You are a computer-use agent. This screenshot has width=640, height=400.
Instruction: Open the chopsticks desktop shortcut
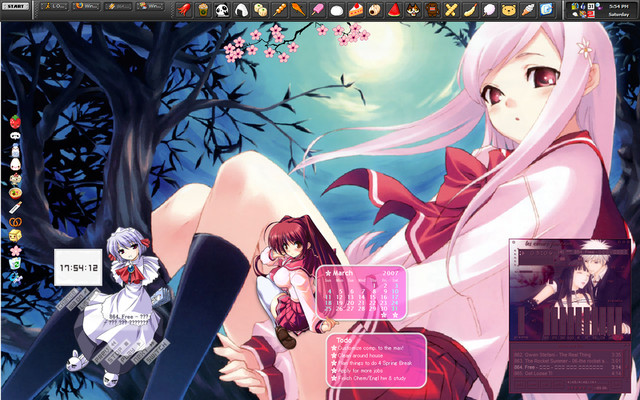pyautogui.click(x=15, y=207)
